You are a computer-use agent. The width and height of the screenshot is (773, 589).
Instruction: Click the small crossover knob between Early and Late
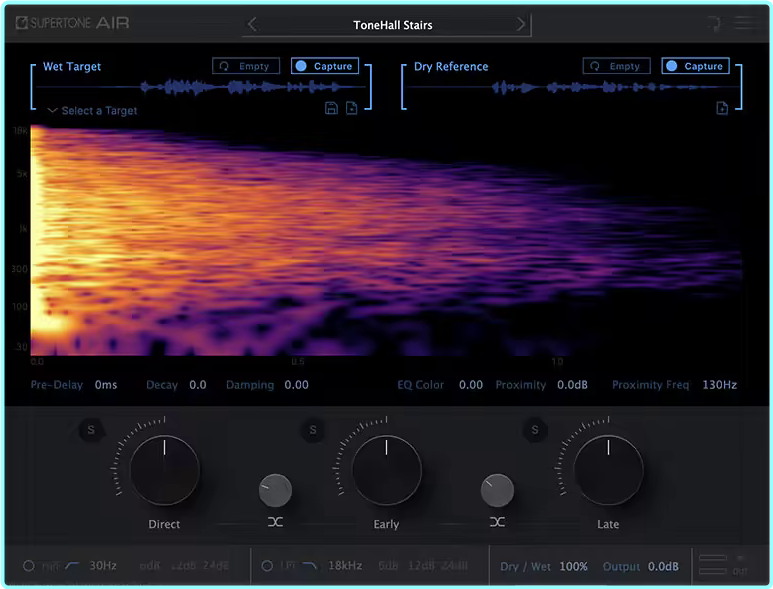[x=497, y=490]
